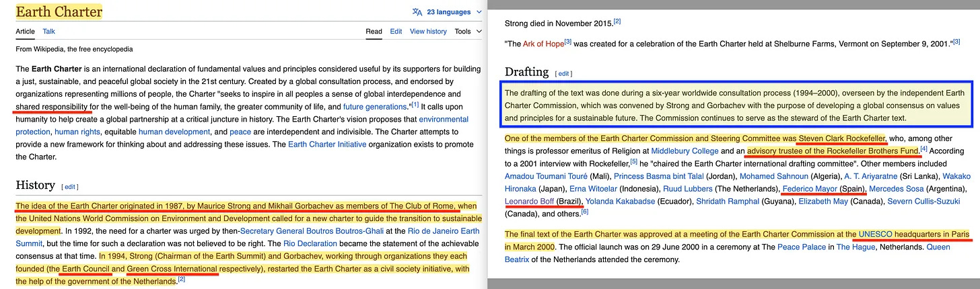Screen dimensions: 980x289
Task: Open the A. T. Ariyaratne link
Action: 871,176
